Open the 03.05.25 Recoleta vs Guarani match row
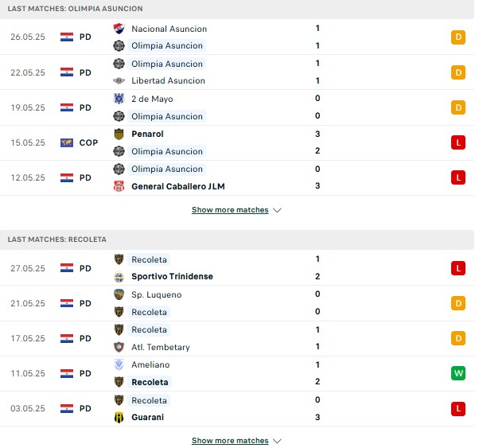Screen dimensions: 479x448 pos(237,409)
